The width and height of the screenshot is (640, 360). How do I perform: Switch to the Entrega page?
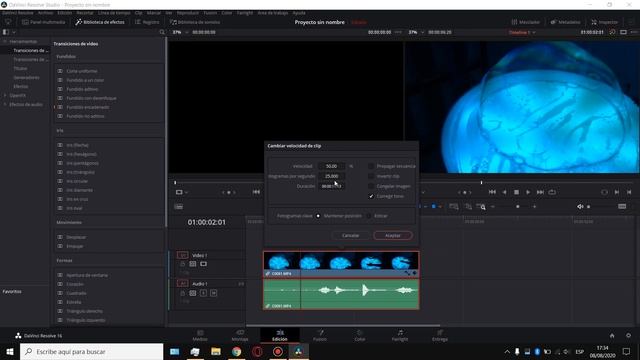click(x=440, y=336)
